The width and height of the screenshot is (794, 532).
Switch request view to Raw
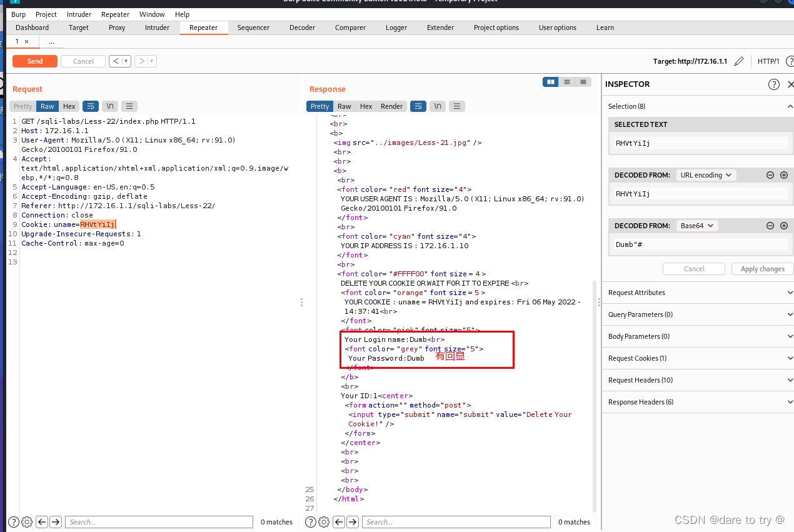pyautogui.click(x=48, y=106)
